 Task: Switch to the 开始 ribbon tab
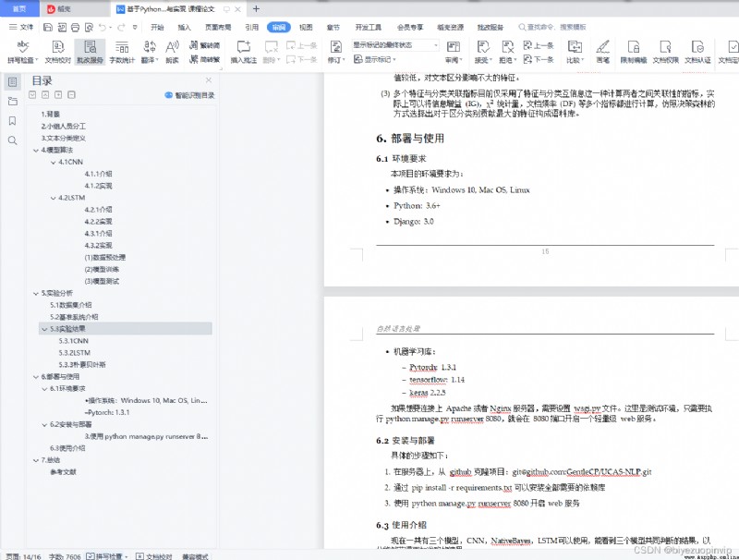[x=157, y=28]
